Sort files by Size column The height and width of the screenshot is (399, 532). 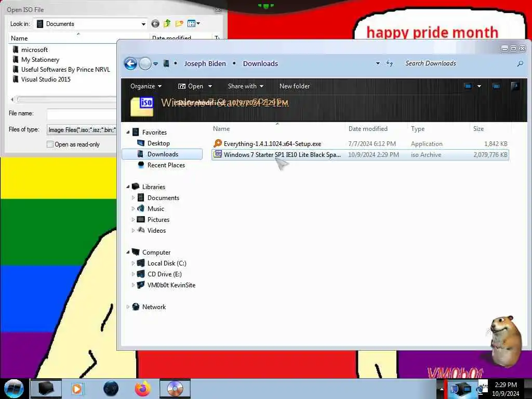click(x=478, y=129)
